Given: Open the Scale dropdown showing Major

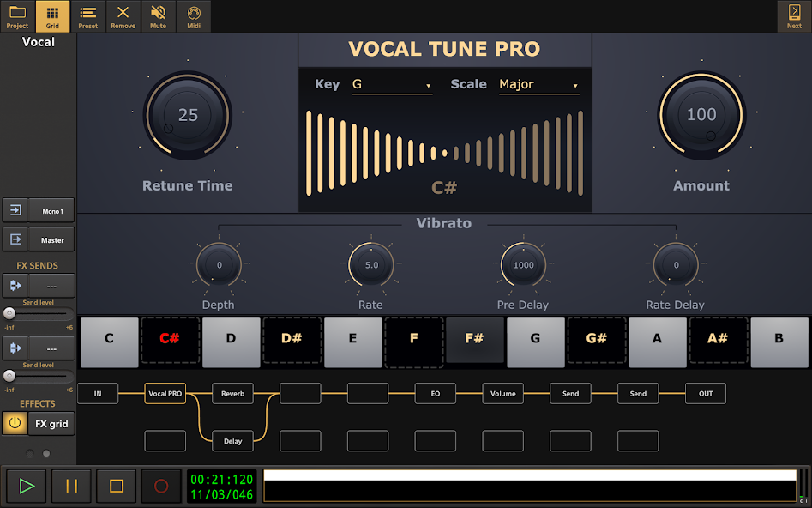Looking at the screenshot, I should (538, 84).
